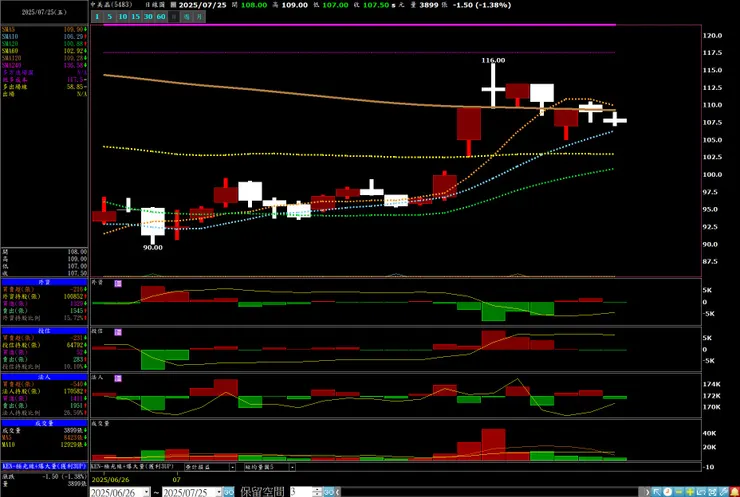Click the SMA120 indicator label
Screen dimensions: 740x497
click(x=11, y=58)
